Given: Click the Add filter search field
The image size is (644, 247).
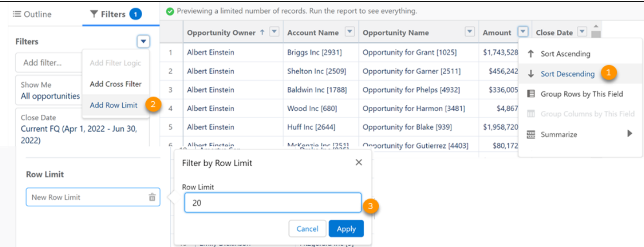Looking at the screenshot, I should coord(48,63).
